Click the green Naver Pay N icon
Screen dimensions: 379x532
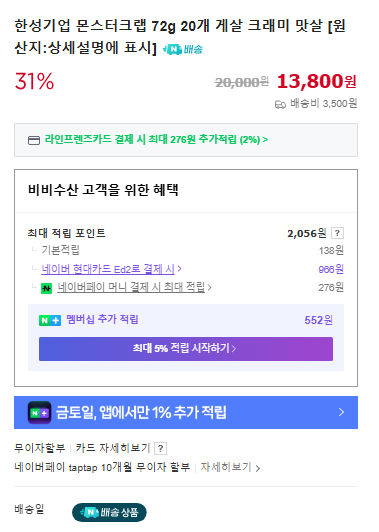pos(46,288)
